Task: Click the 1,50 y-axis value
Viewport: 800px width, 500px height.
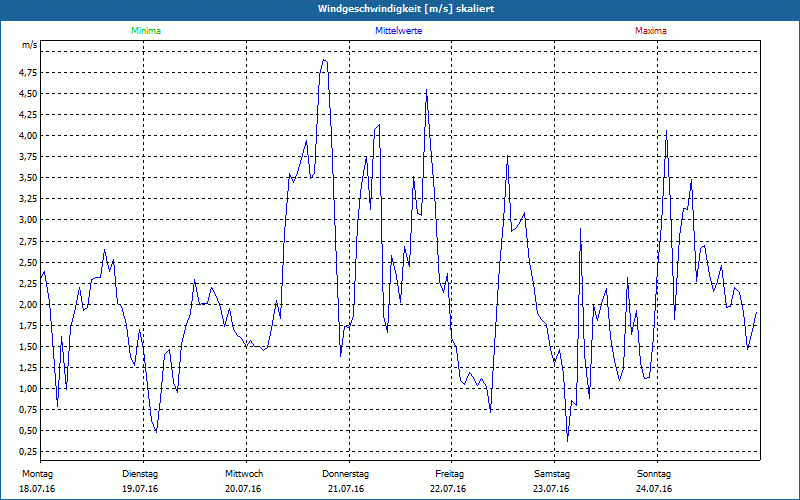Action: [28, 346]
